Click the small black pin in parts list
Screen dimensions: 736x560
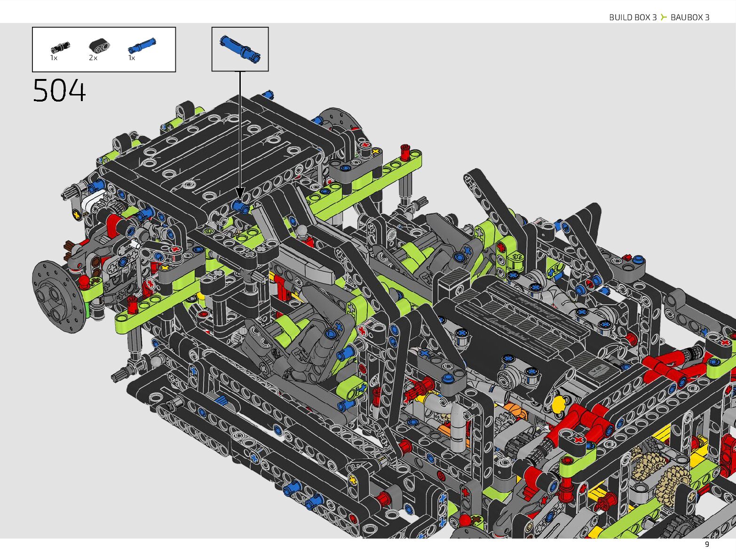[x=60, y=47]
